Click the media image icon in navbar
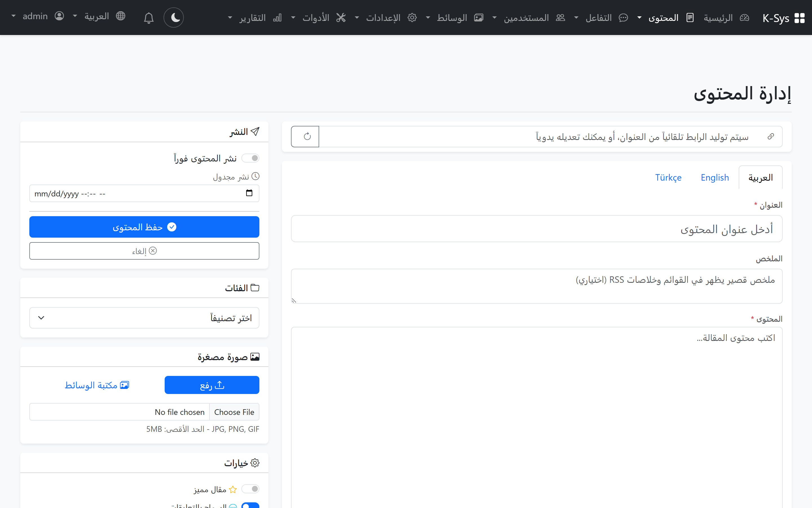The height and width of the screenshot is (508, 812). coord(479,17)
